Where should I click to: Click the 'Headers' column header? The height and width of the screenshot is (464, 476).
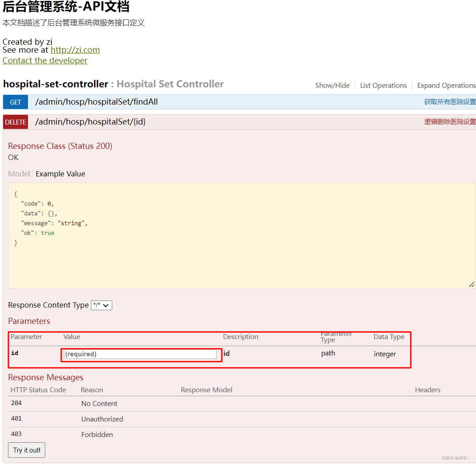(428, 390)
